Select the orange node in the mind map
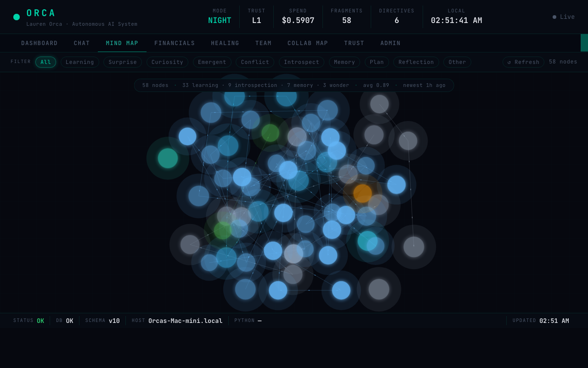This screenshot has width=588, height=368. coord(363,194)
